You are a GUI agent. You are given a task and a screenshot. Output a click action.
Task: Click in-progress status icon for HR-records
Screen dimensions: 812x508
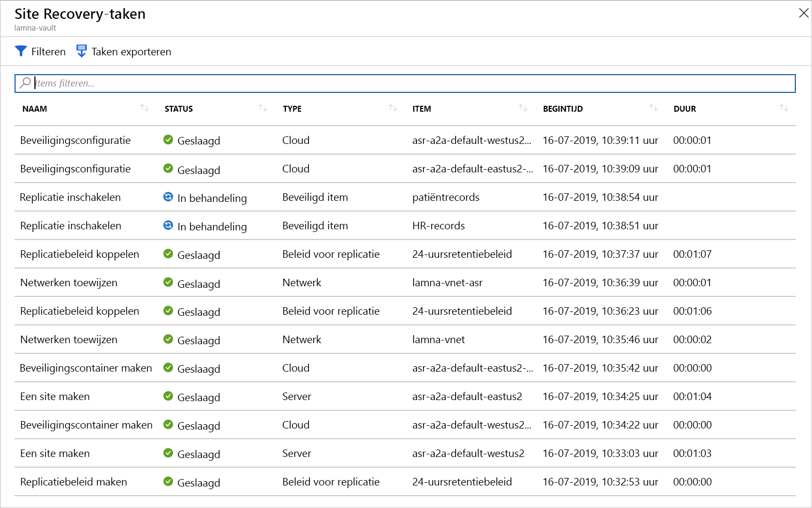[168, 225]
